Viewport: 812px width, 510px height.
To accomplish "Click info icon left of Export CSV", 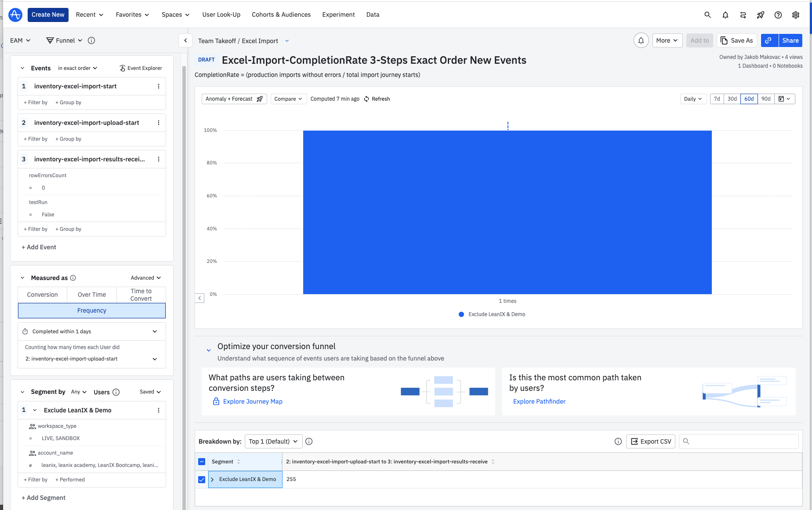I will tap(618, 441).
